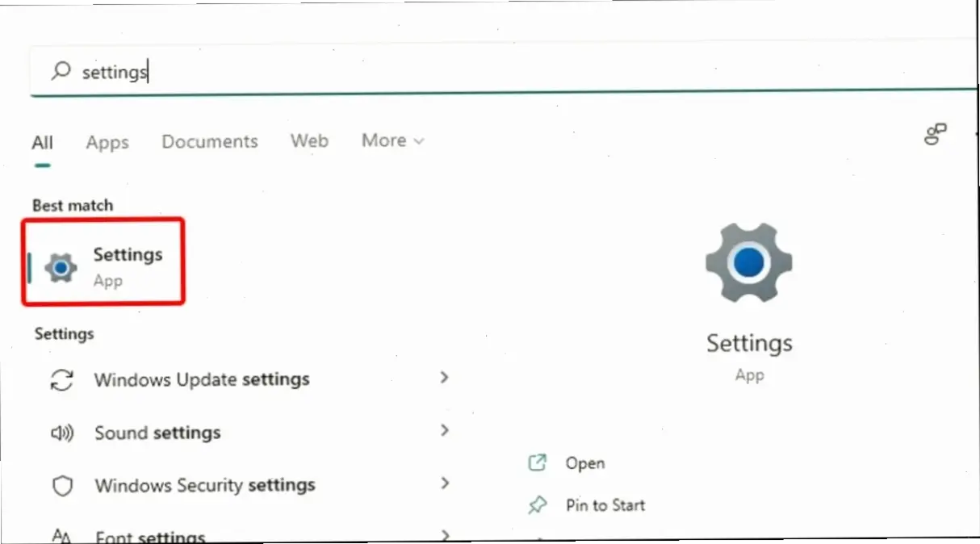Open the More filter dropdown
980x544 pixels.
392,140
